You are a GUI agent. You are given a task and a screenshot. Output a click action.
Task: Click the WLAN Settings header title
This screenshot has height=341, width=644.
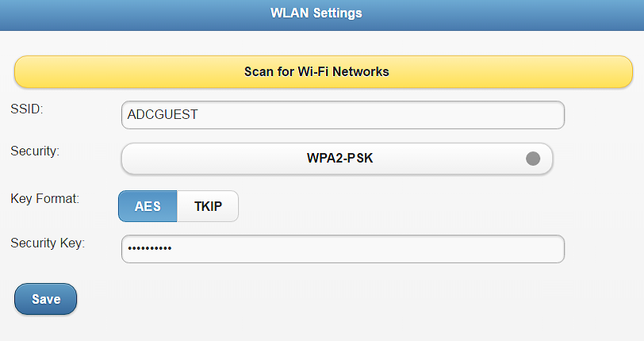(316, 13)
